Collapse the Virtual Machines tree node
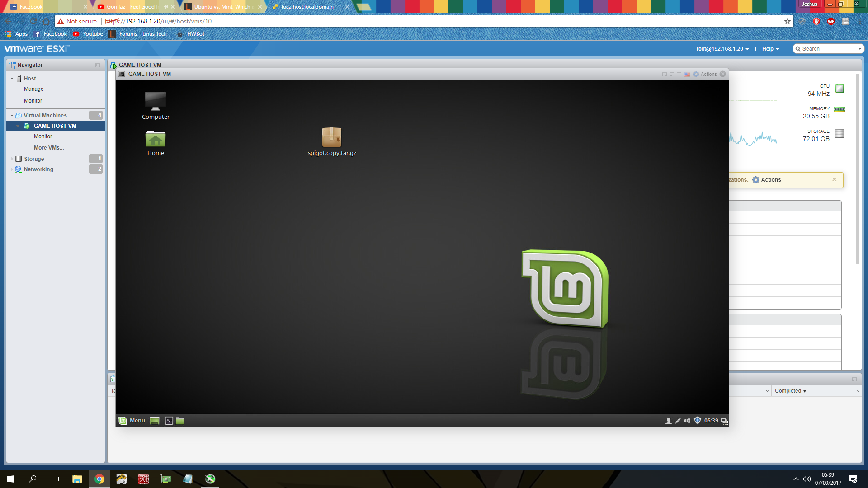Screen dimensions: 868x488 [x=12, y=116]
